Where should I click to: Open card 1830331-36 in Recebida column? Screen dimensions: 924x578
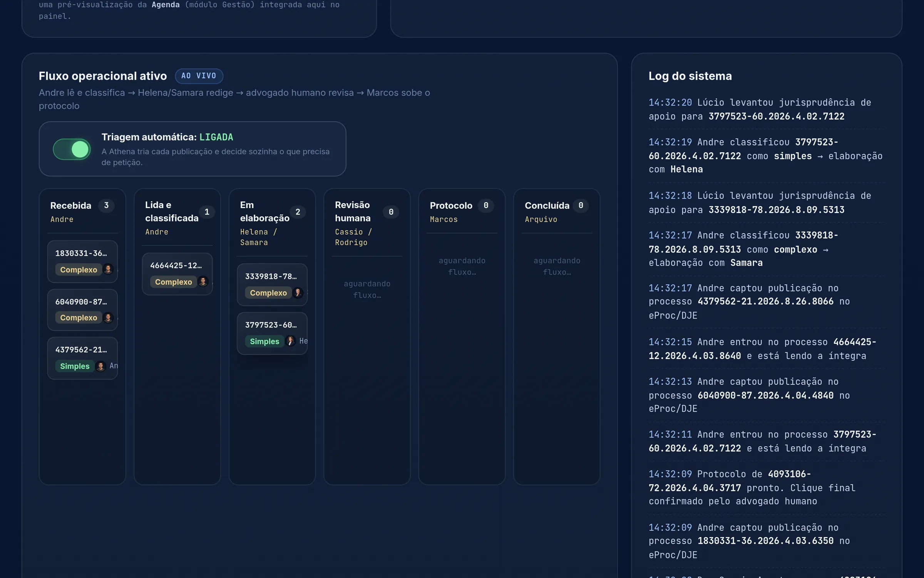point(82,261)
